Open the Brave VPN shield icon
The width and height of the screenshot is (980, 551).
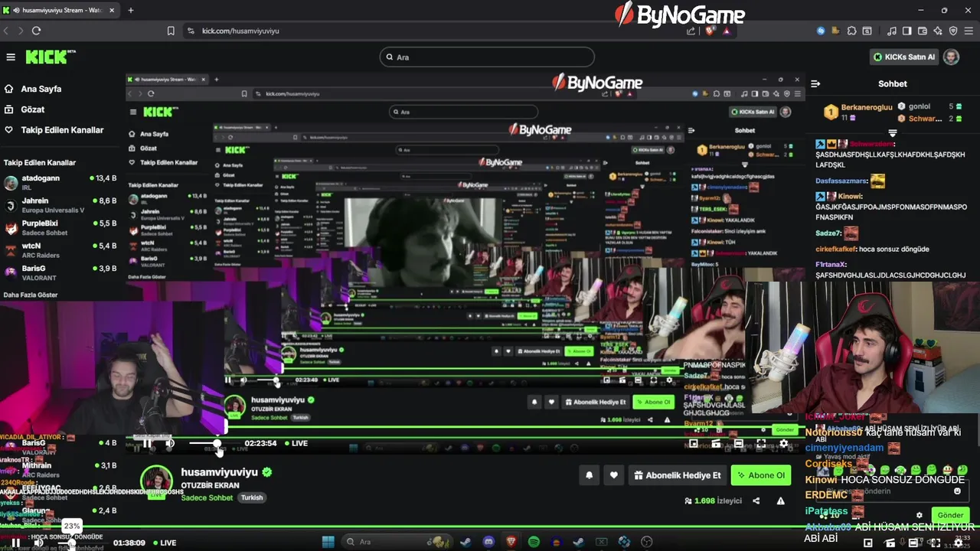[x=953, y=31]
